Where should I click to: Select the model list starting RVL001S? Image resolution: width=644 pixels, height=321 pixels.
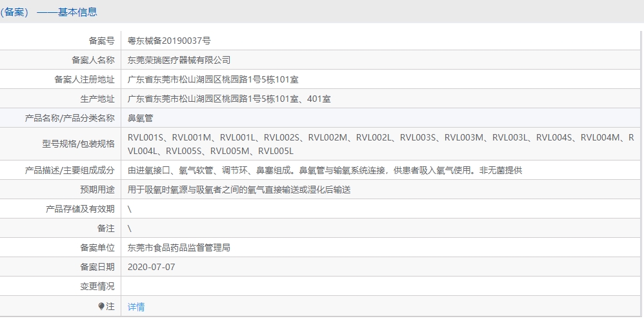coord(381,144)
